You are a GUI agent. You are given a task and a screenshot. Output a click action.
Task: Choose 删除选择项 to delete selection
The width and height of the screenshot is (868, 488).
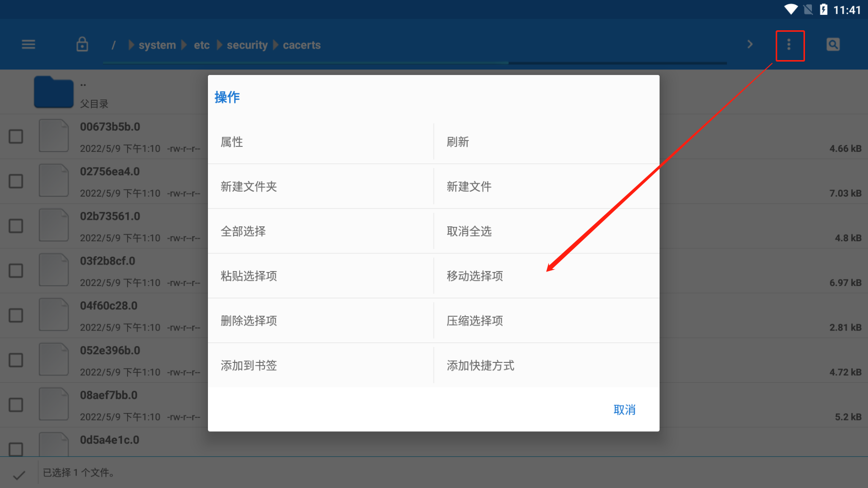(249, 321)
